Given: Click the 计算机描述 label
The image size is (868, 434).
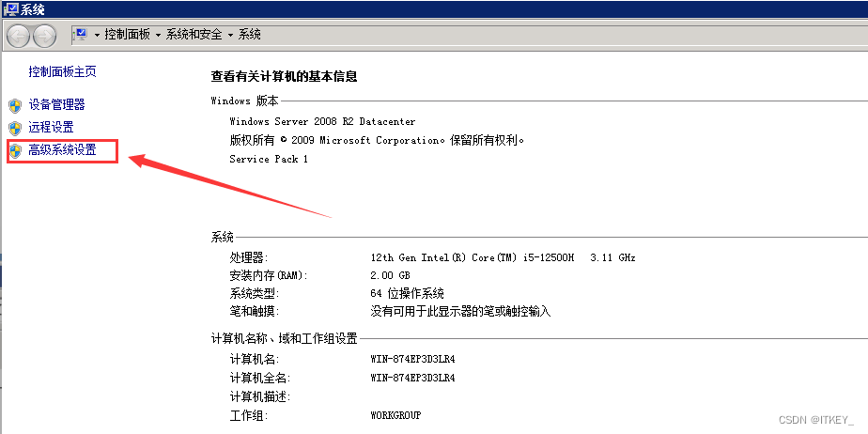Looking at the screenshot, I should click(x=259, y=396).
